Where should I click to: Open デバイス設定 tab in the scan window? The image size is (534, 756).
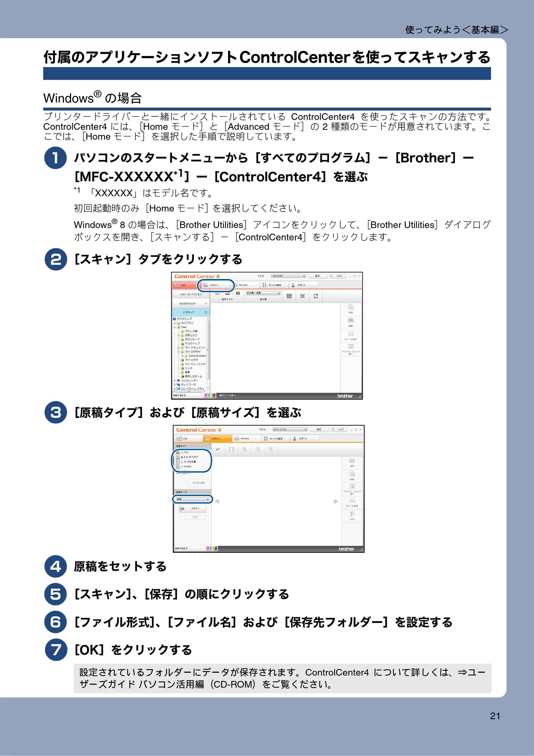tap(276, 438)
